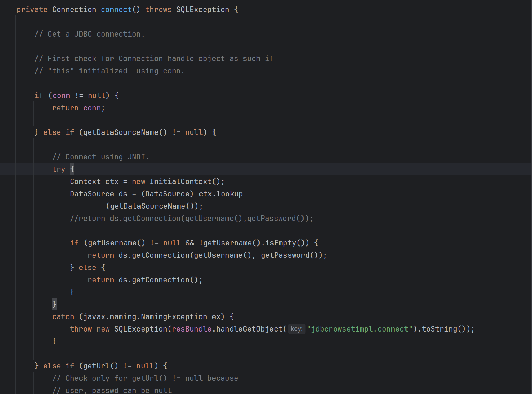Click the "jdbcrowsetimpl.connect" string literal
The width and height of the screenshot is (532, 394).
[x=359, y=329]
